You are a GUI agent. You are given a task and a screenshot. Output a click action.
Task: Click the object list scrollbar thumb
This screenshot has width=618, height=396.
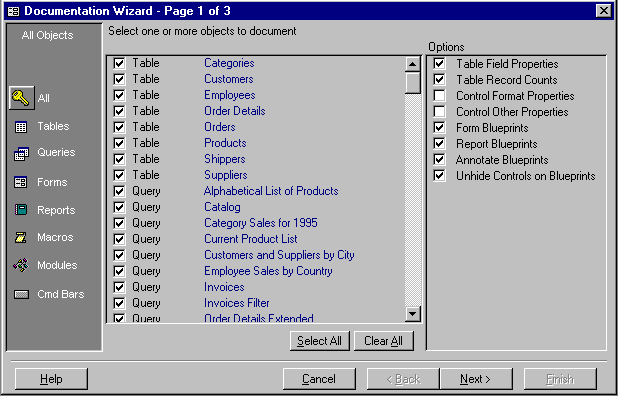[x=413, y=83]
